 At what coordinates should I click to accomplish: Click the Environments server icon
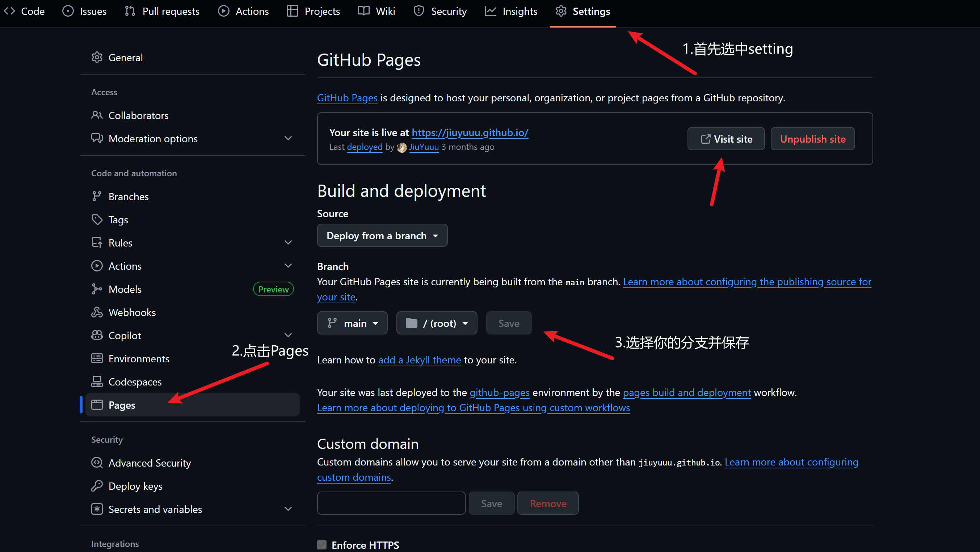pos(97,358)
